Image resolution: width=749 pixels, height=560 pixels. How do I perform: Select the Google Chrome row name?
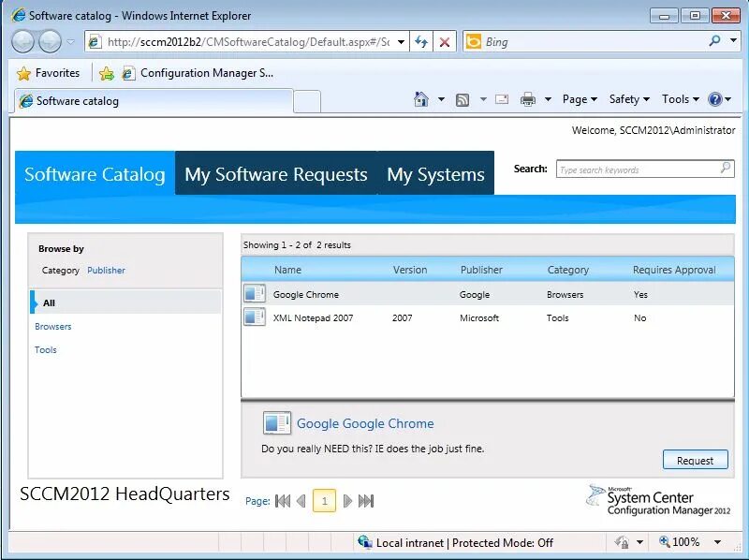[x=306, y=295]
